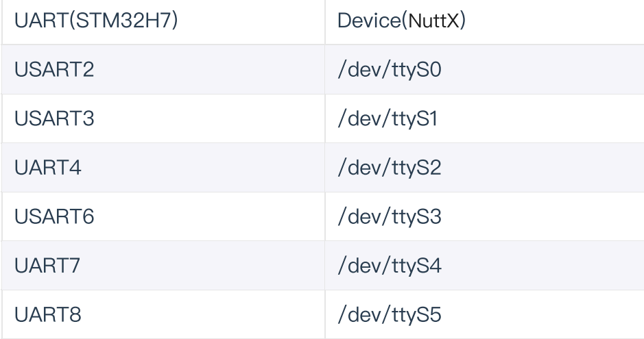Screen dimensions: 644x339
Task: Select the USART2 cell
Action: [x=47, y=70]
